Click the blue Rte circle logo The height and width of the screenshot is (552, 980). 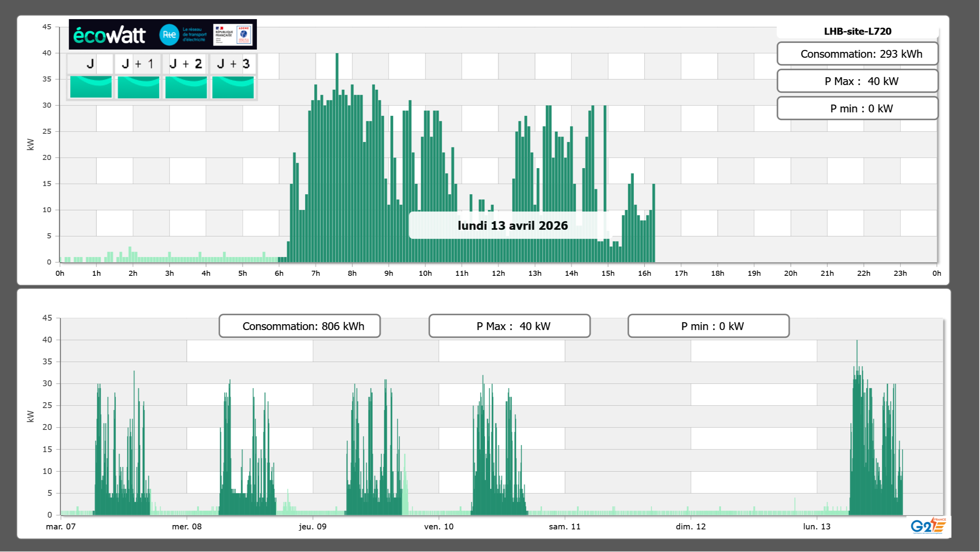[169, 35]
